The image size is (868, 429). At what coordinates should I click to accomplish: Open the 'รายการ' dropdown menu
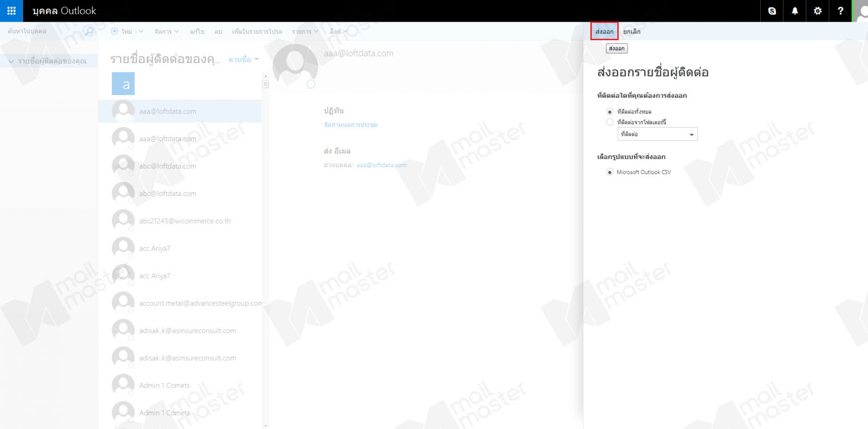point(305,31)
